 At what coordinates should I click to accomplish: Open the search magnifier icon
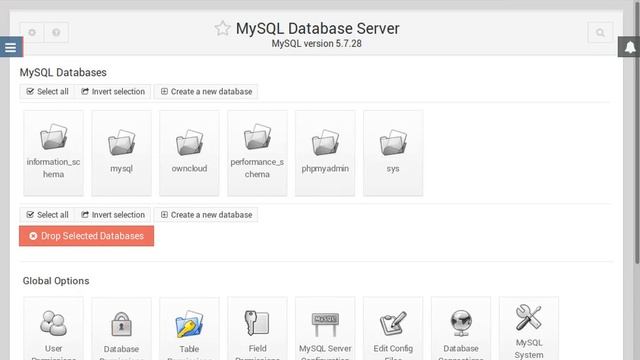coord(600,32)
